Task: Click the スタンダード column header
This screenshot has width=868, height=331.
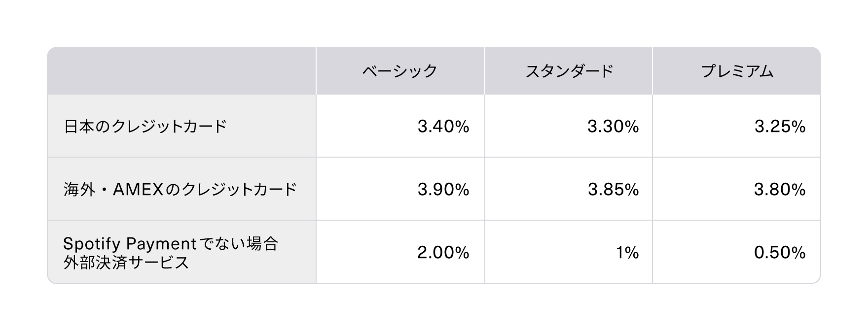Action: click(569, 71)
